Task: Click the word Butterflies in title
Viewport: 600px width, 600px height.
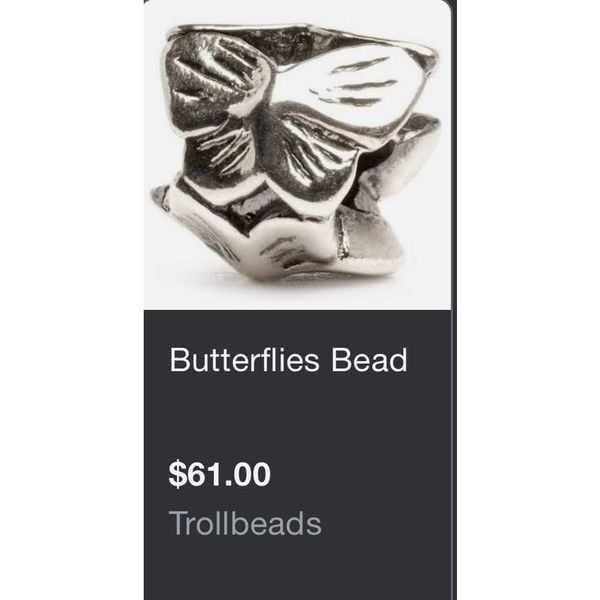Action: 244,360
